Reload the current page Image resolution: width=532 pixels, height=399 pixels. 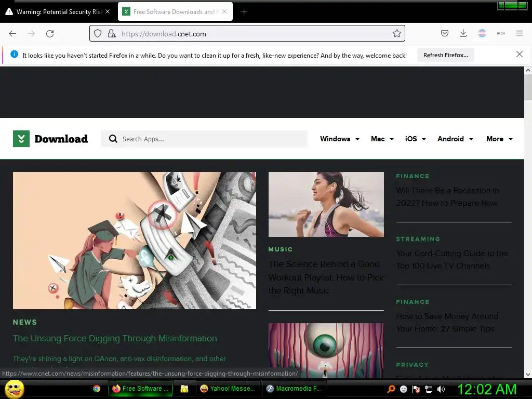tap(50, 34)
